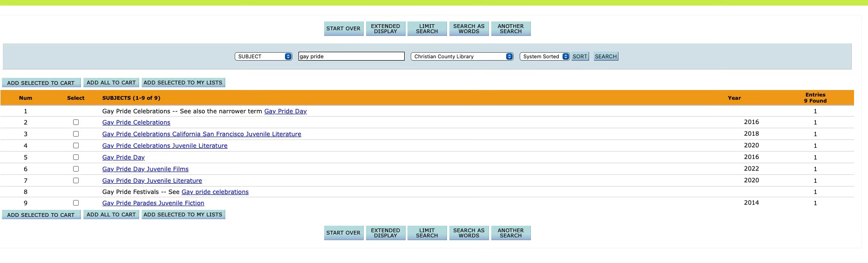Check box for San Francisco Juvenile Literature row

(76, 134)
